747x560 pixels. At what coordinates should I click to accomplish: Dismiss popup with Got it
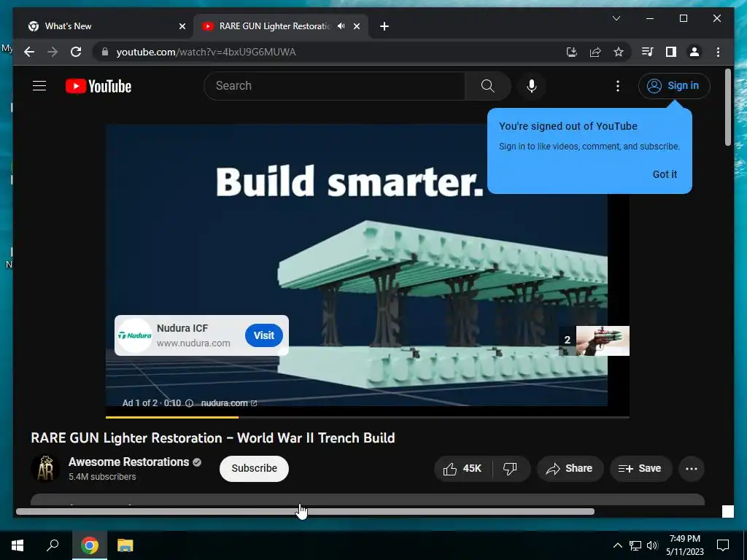coord(665,174)
